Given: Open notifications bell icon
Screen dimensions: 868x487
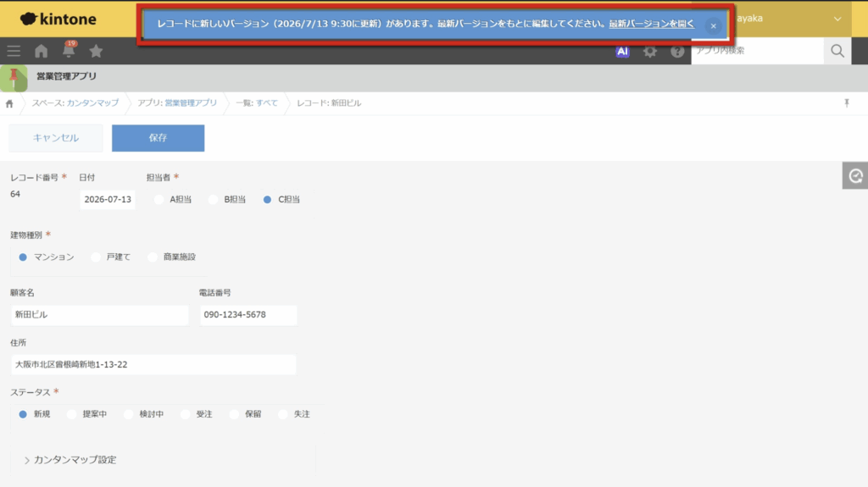Looking at the screenshot, I should pos(69,50).
